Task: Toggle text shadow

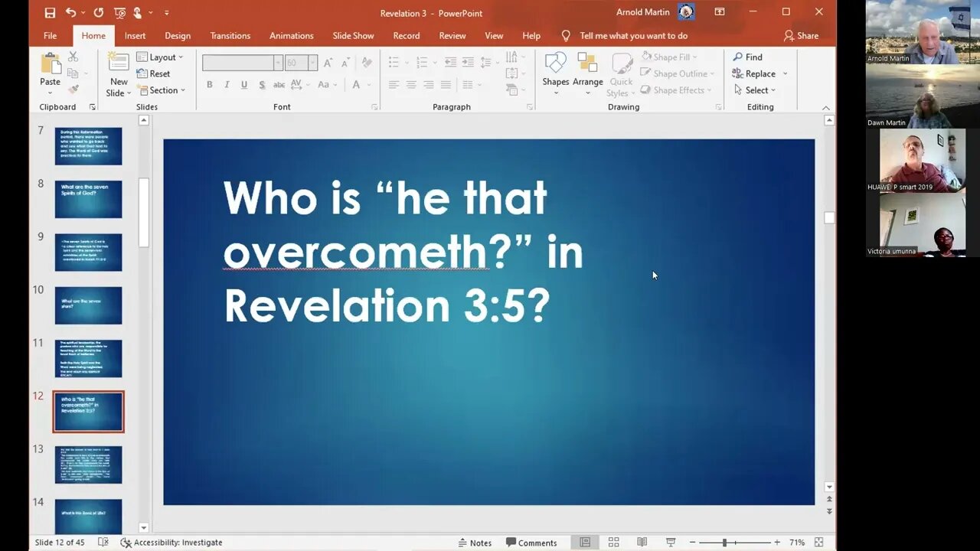Action: pos(262,85)
